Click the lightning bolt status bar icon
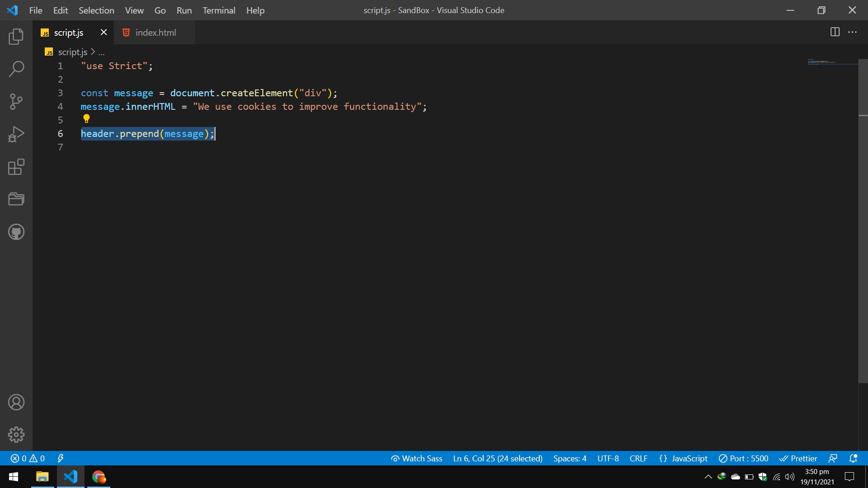 (x=60, y=458)
